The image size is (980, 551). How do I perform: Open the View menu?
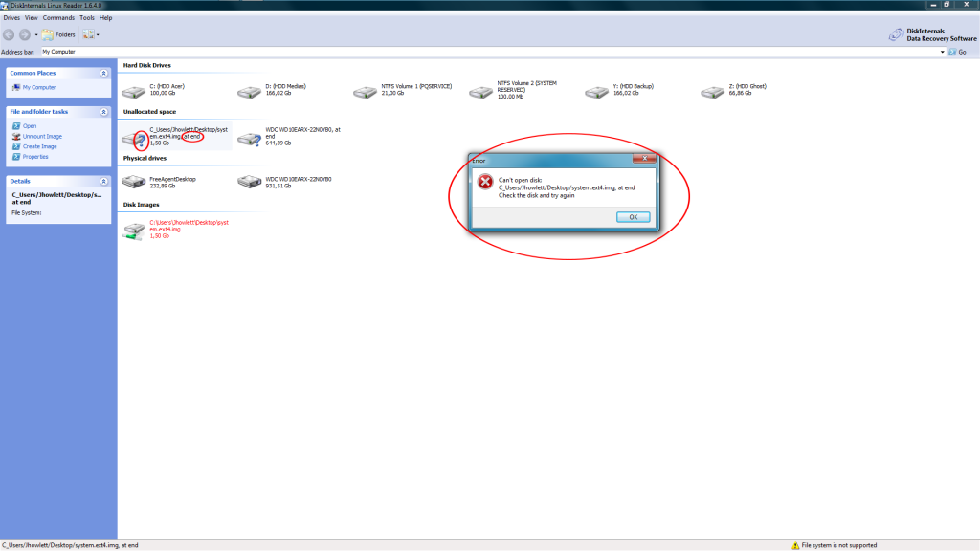[x=32, y=18]
